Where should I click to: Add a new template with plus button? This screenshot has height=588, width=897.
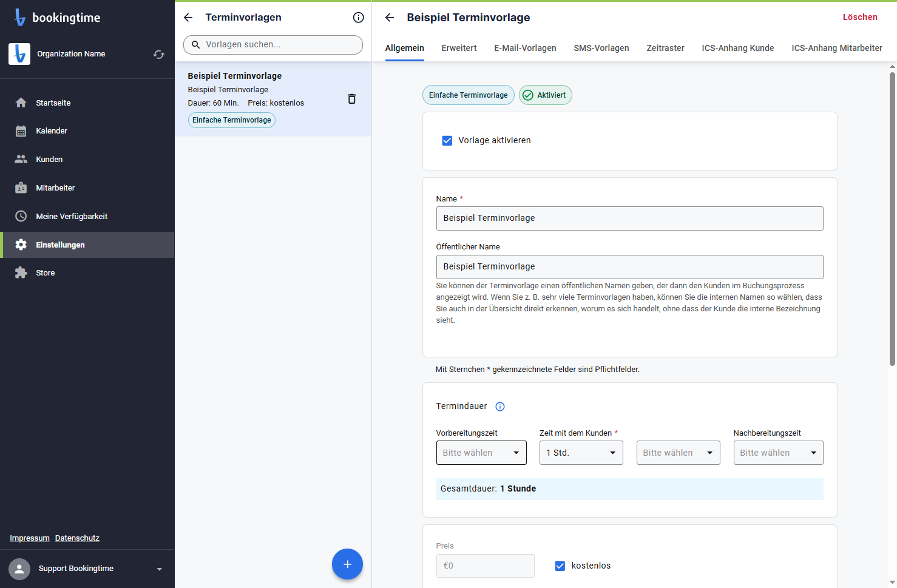click(x=347, y=564)
